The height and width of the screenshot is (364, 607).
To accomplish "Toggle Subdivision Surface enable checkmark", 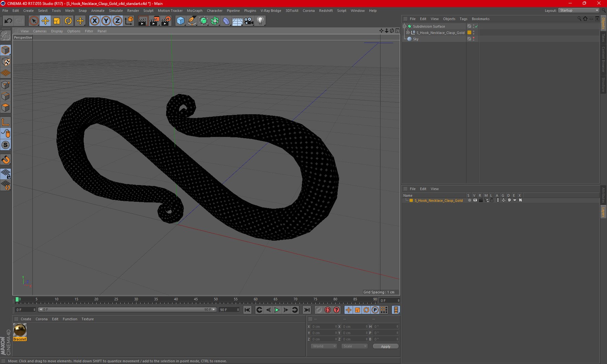I will [x=476, y=26].
